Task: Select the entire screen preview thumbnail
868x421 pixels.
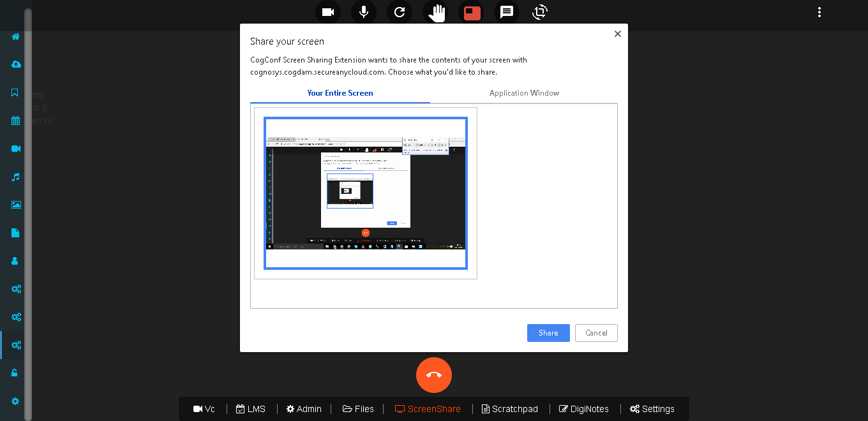Action: pos(366,193)
